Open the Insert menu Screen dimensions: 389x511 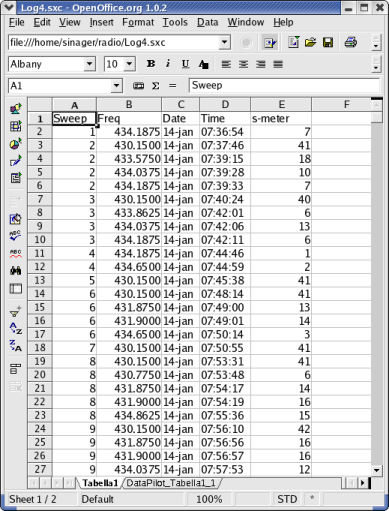point(101,22)
